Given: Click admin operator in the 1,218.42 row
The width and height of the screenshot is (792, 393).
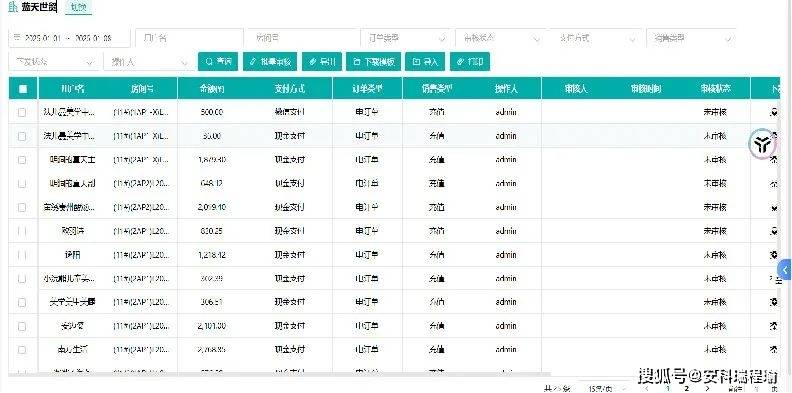Looking at the screenshot, I should tap(506, 255).
